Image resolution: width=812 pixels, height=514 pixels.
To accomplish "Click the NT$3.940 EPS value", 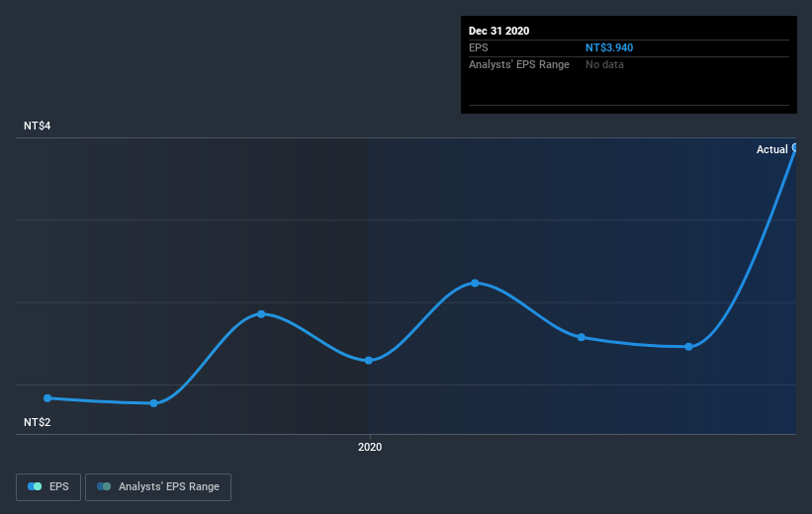I will (x=609, y=47).
